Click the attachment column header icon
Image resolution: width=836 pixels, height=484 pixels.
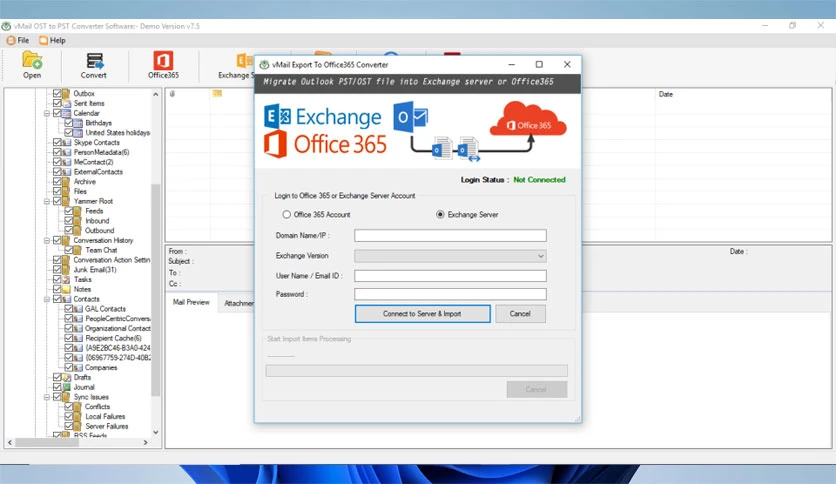[172, 94]
